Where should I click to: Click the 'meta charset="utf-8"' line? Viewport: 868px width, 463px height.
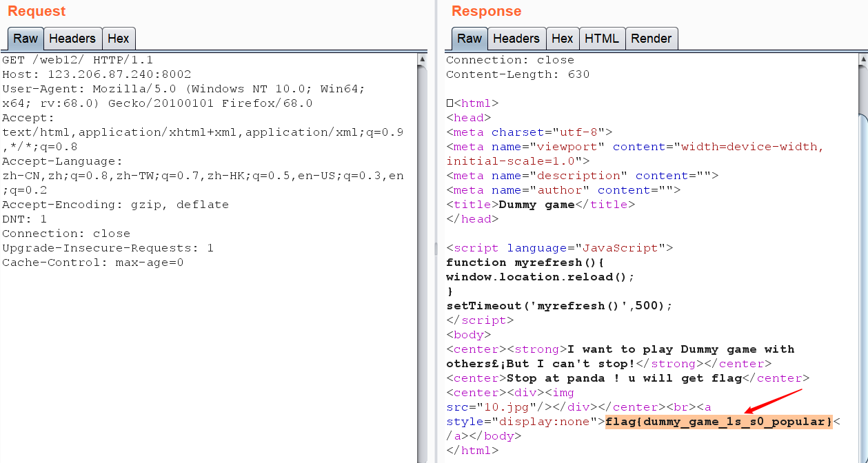pos(529,132)
